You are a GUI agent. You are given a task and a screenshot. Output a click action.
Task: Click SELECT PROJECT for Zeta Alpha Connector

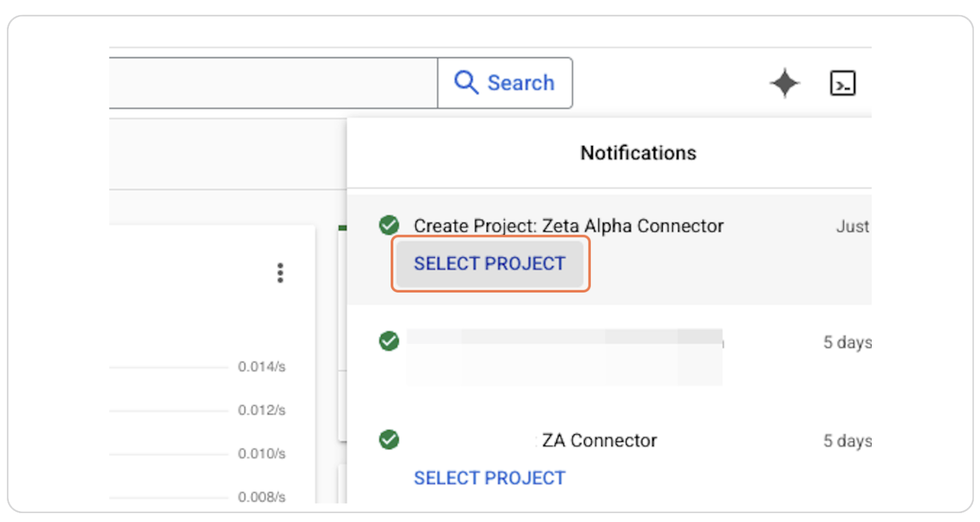[x=490, y=263]
